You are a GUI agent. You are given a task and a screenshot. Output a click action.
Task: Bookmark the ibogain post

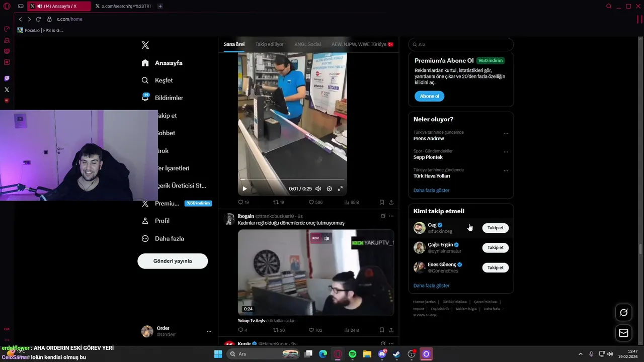[382, 330]
